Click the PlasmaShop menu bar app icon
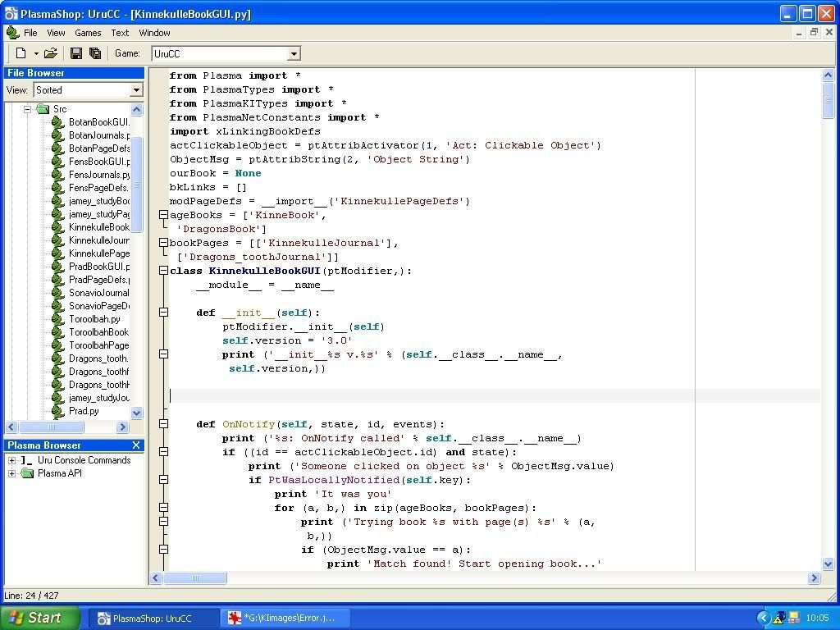Image resolution: width=840 pixels, height=630 pixels. pos(13,33)
